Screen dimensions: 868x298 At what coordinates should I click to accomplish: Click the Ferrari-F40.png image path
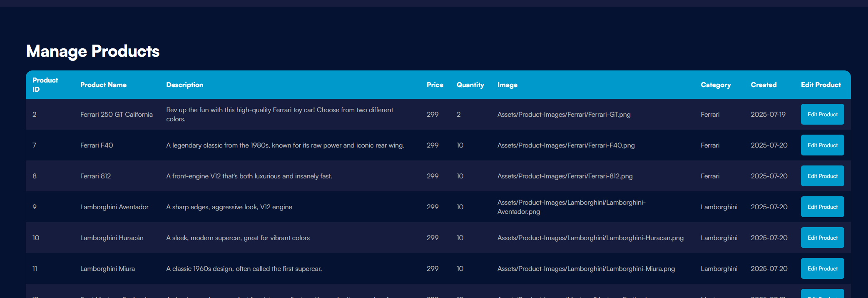[x=566, y=145]
